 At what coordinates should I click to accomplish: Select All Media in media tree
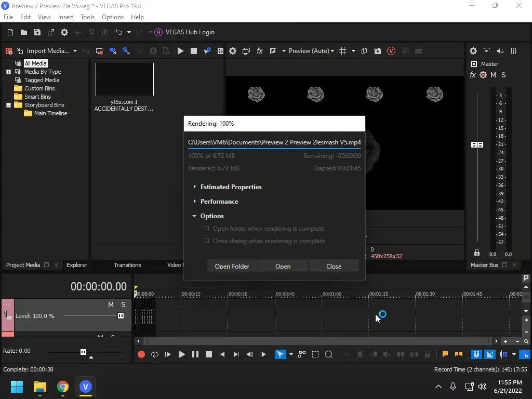(35, 63)
